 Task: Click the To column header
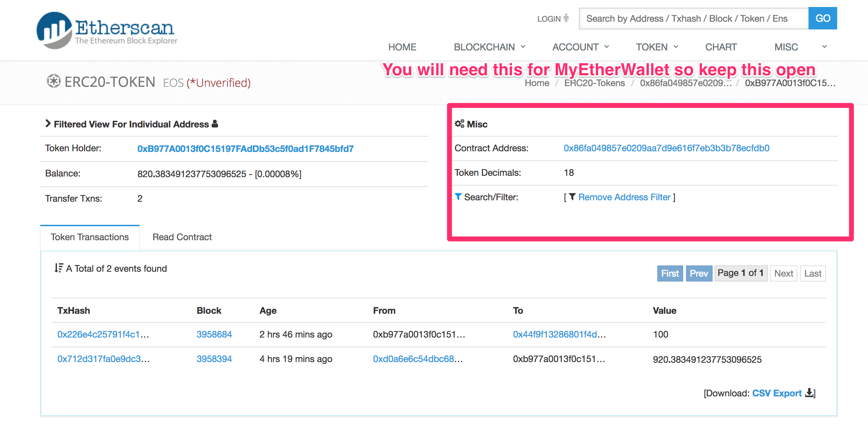518,311
